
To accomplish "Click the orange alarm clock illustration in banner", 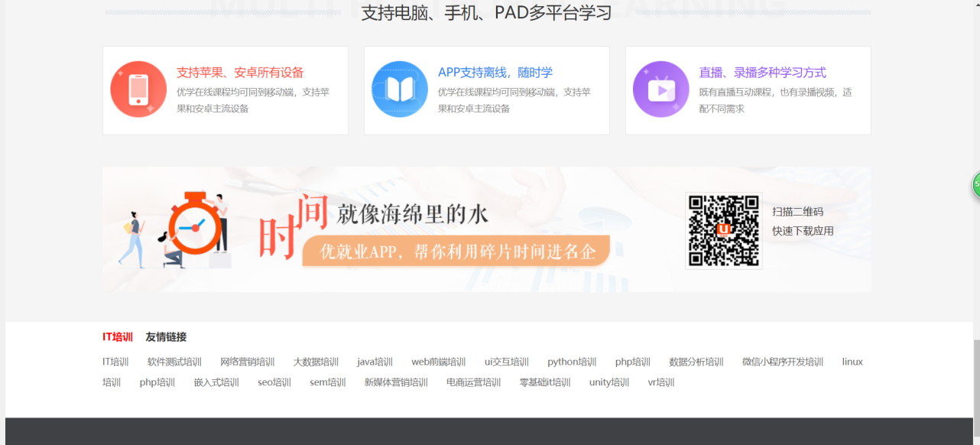I will [x=194, y=227].
